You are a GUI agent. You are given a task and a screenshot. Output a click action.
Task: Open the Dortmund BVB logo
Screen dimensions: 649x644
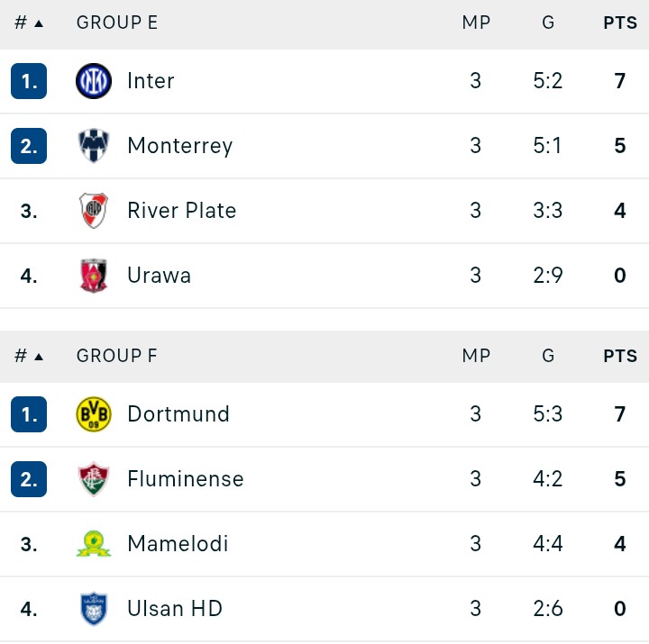tap(94, 414)
